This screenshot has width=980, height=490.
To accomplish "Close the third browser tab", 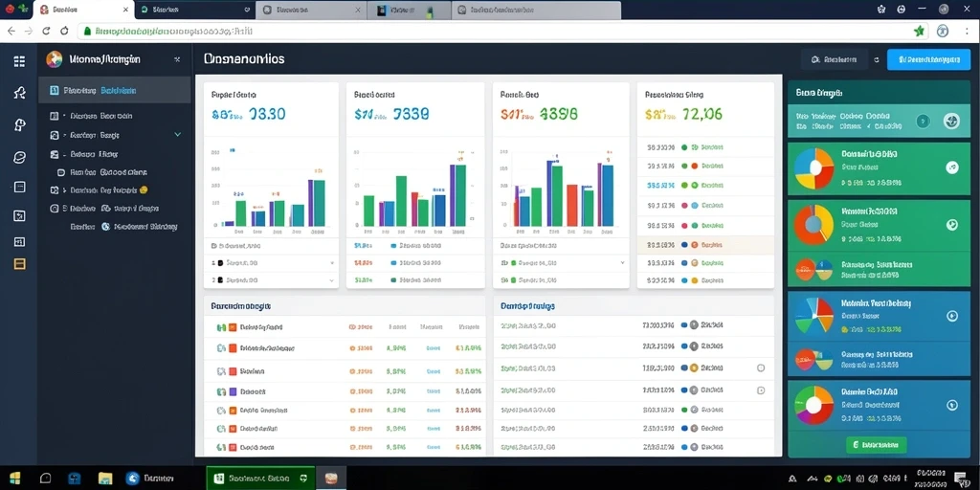I will (x=358, y=10).
